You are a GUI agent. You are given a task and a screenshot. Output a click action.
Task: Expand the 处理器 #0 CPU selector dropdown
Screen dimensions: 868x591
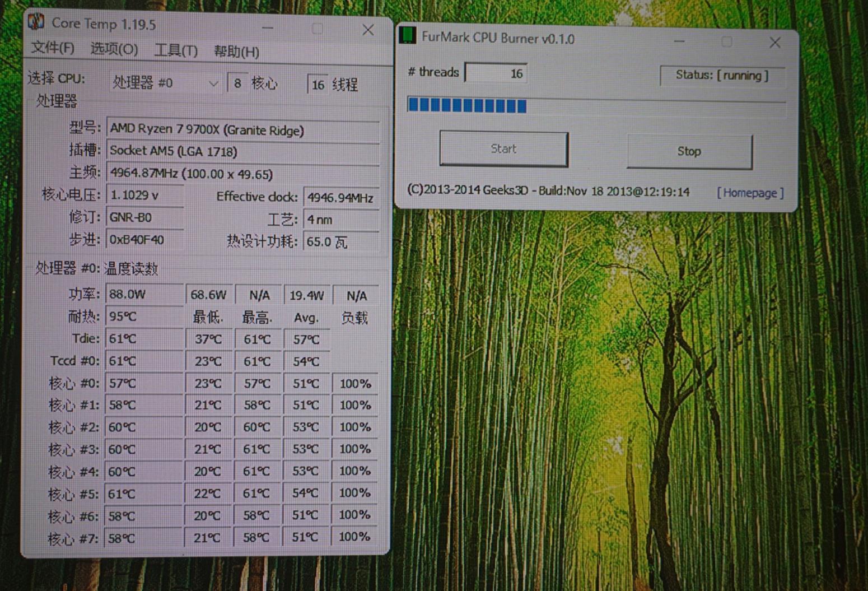tap(214, 83)
